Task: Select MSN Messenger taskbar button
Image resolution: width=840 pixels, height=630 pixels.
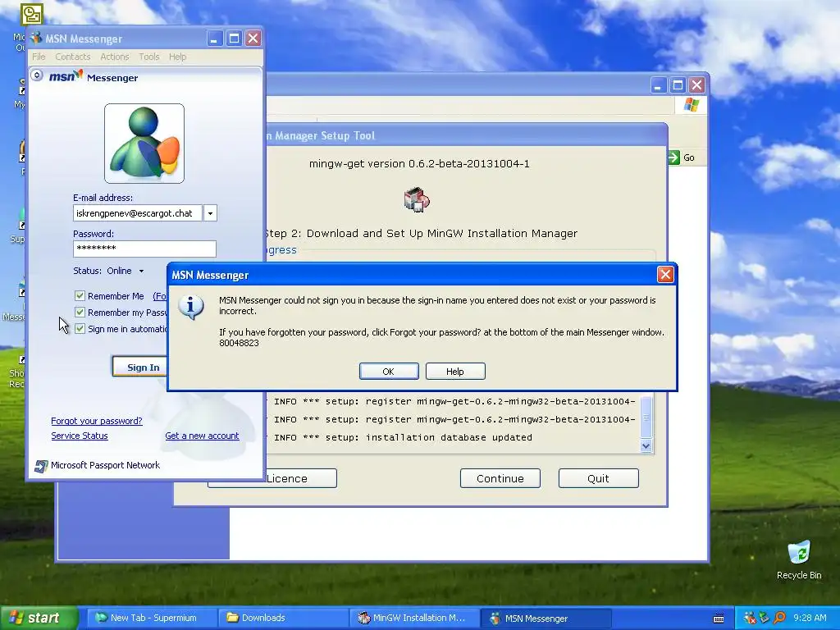Action: pyautogui.click(x=546, y=618)
